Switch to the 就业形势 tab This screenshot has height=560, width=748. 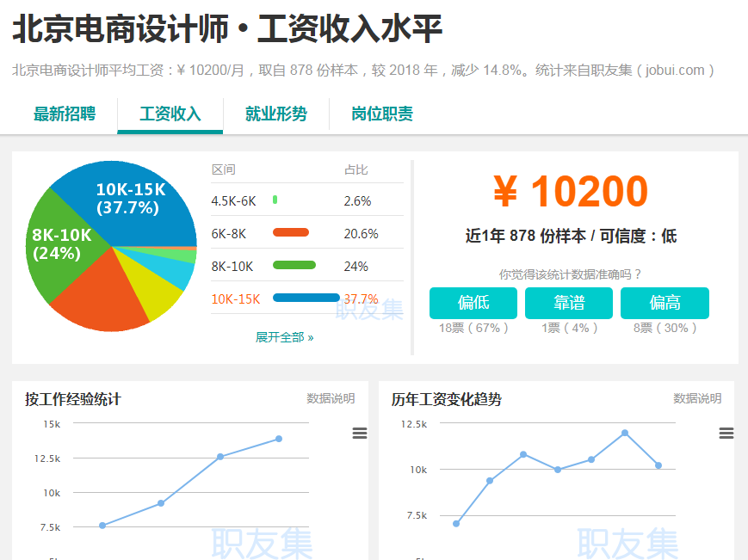click(276, 114)
